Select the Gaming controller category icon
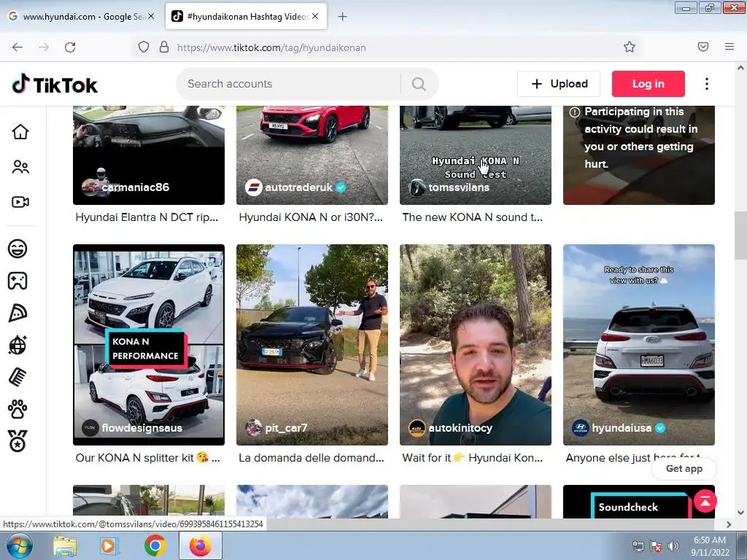Image resolution: width=747 pixels, height=560 pixels. (x=18, y=281)
